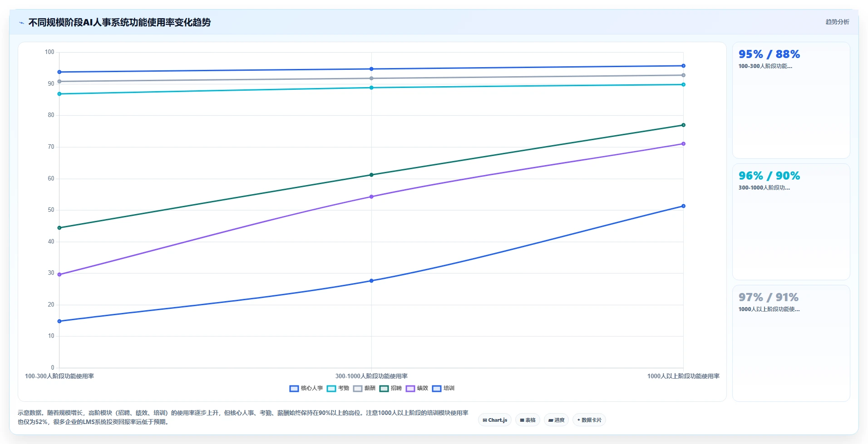This screenshot has width=868, height=444.
Task: Click the 1000人以上阶段功能使... card caption
Action: tap(769, 309)
